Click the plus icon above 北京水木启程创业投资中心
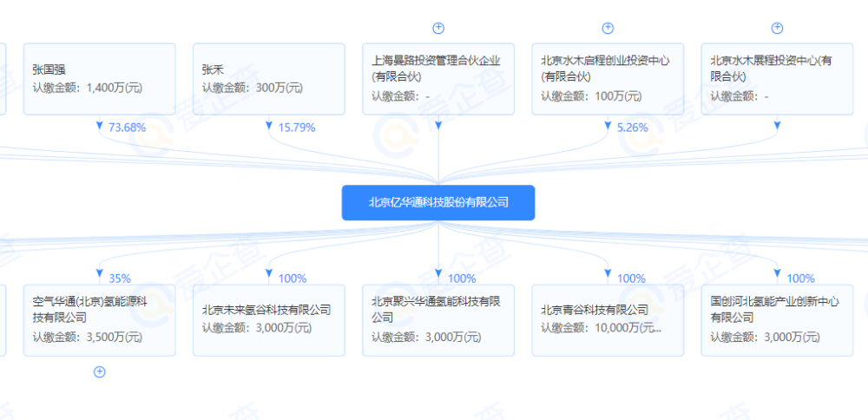The width and height of the screenshot is (868, 420). point(608,28)
